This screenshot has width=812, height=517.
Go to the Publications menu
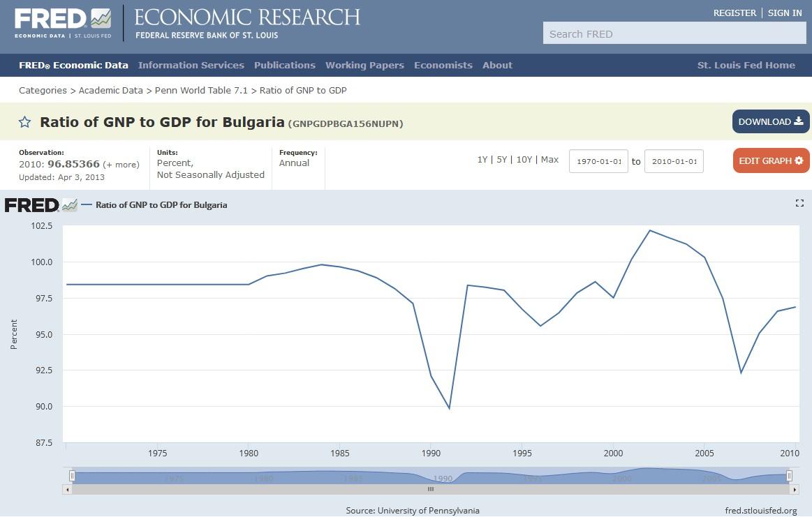pyautogui.click(x=284, y=65)
